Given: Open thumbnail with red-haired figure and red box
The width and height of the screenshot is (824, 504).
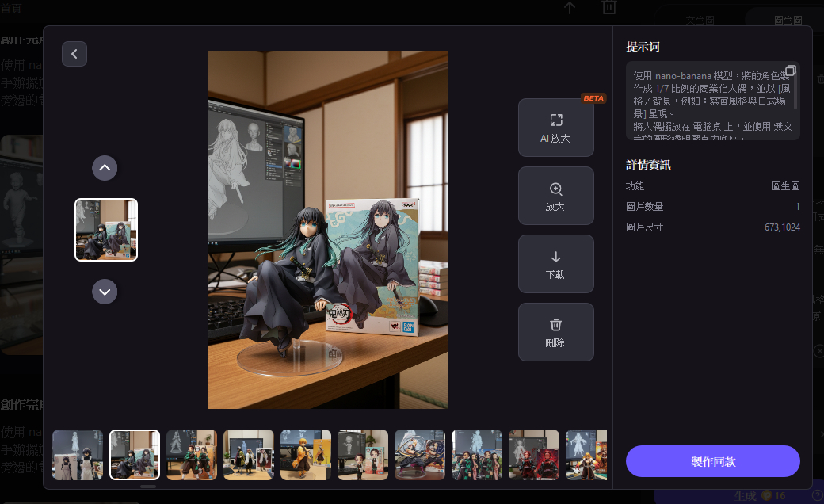Looking at the screenshot, I should point(534,455).
